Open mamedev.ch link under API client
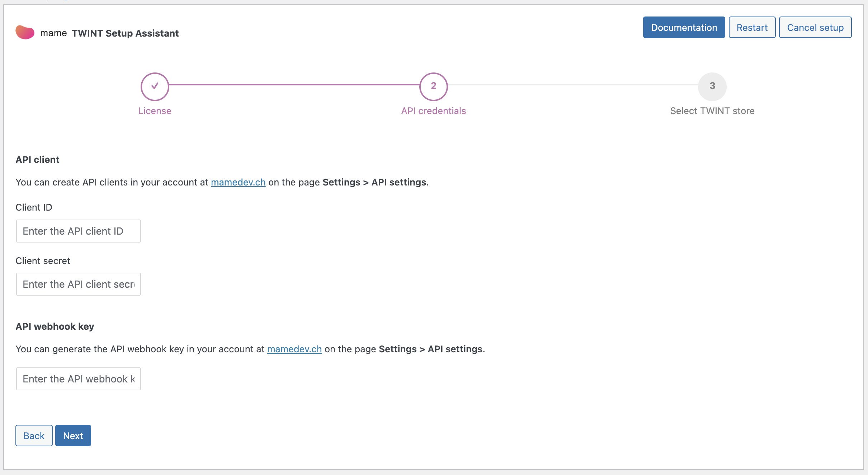The height and width of the screenshot is (475, 868). point(238,182)
